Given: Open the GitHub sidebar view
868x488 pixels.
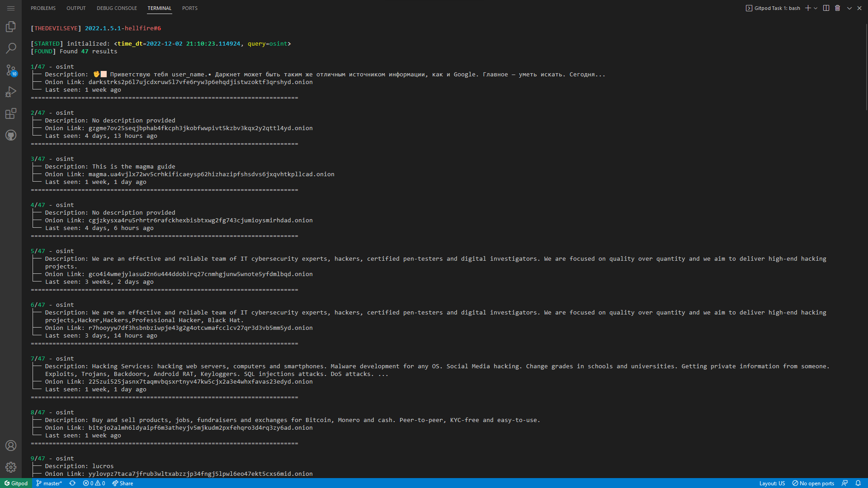Looking at the screenshot, I should click(x=11, y=135).
